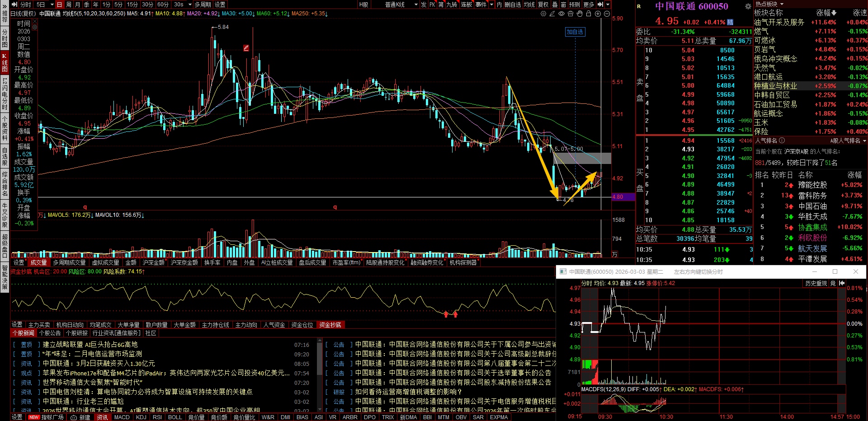Click the 叠 overlay toolbar button
Image resolution: width=868 pixels, height=421 pixels.
(x=555, y=5)
